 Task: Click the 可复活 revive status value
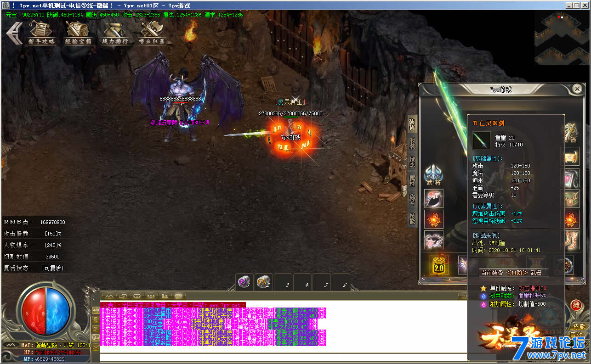(x=53, y=268)
